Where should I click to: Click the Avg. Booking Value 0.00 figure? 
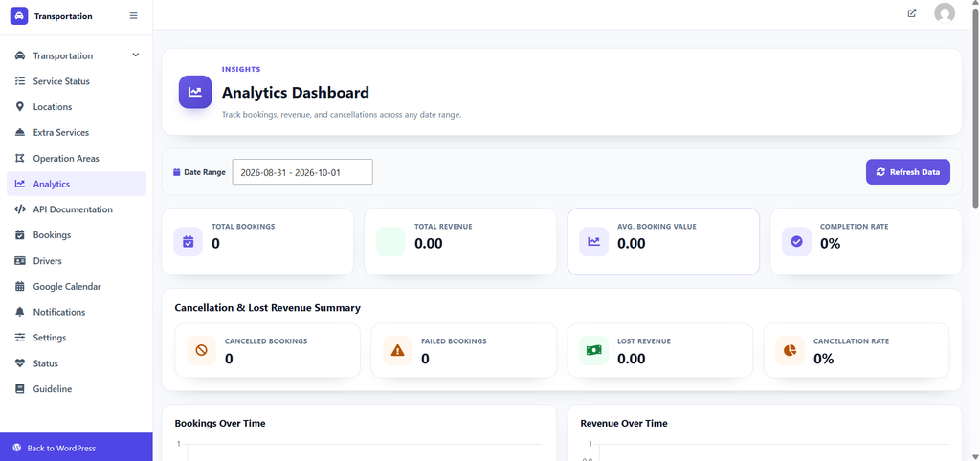click(x=632, y=244)
